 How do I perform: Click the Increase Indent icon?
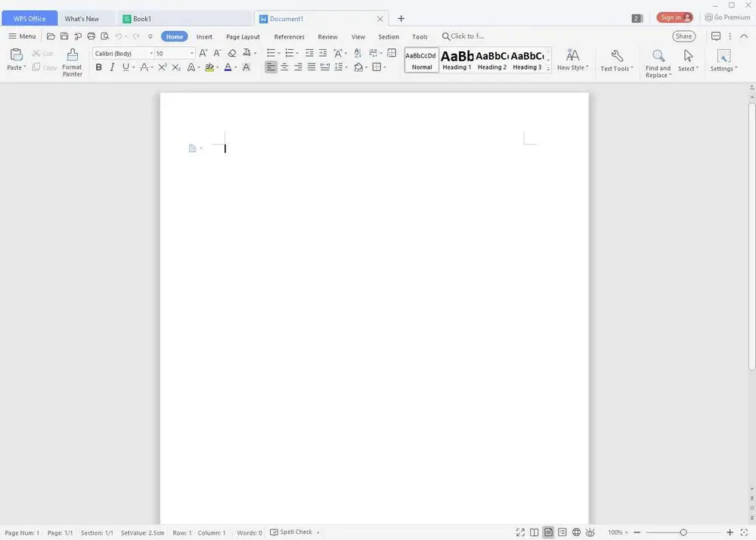[323, 53]
